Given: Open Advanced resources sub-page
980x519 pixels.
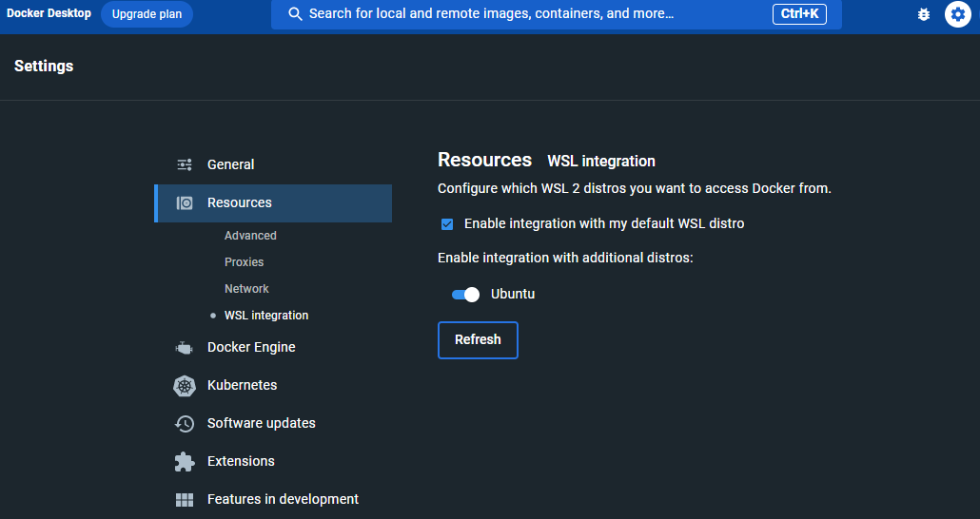Looking at the screenshot, I should coord(250,236).
